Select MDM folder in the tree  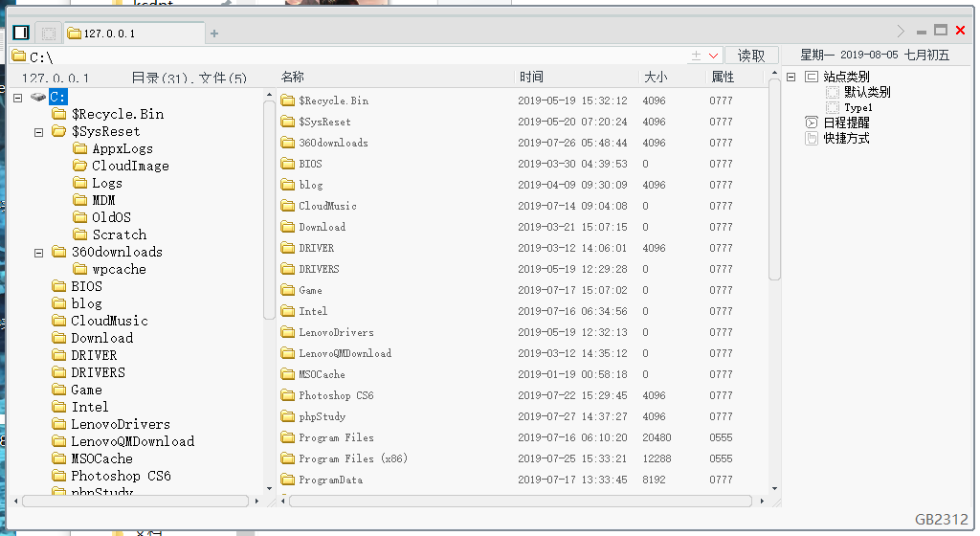tap(103, 200)
